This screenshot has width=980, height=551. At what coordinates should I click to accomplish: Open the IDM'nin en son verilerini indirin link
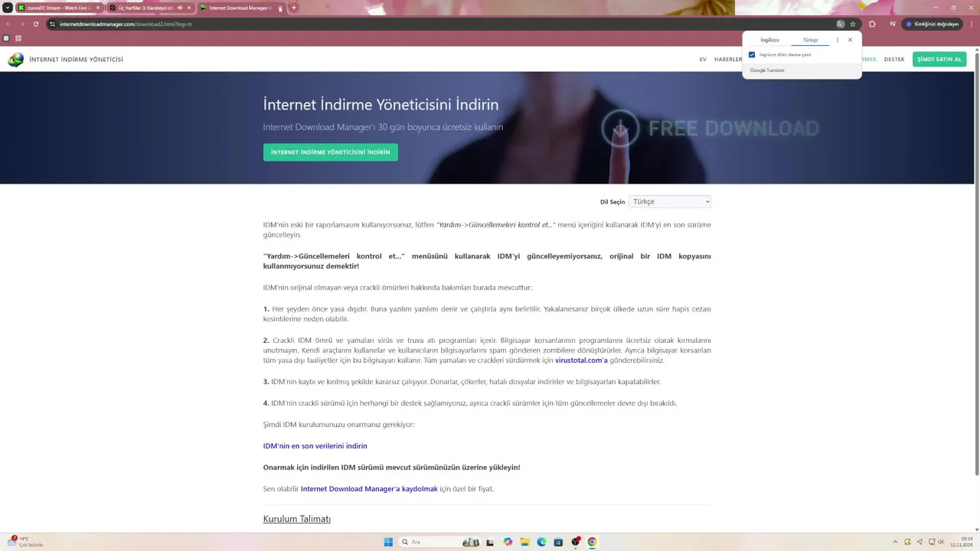click(x=315, y=445)
